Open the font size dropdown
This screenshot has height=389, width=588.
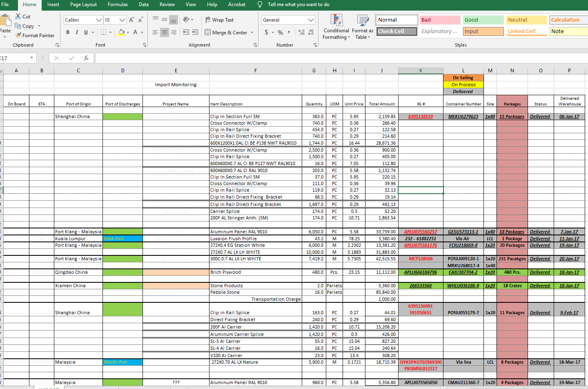[x=122, y=20]
